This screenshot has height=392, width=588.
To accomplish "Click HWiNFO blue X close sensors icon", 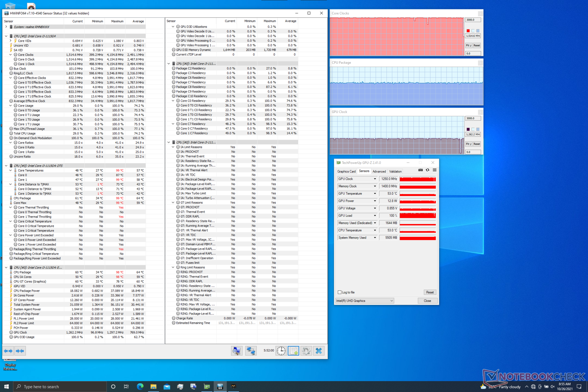I will click(319, 351).
